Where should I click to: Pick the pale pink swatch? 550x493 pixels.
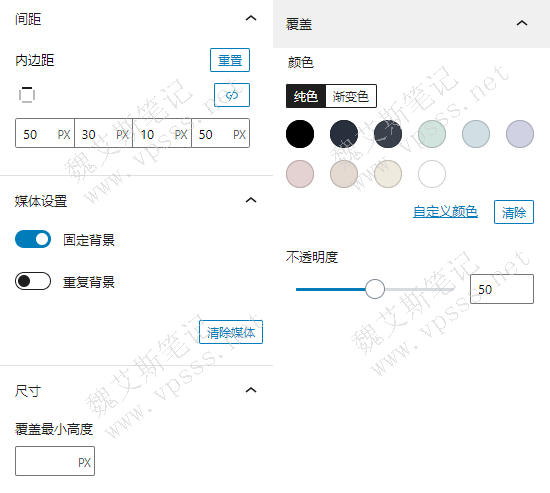click(300, 174)
